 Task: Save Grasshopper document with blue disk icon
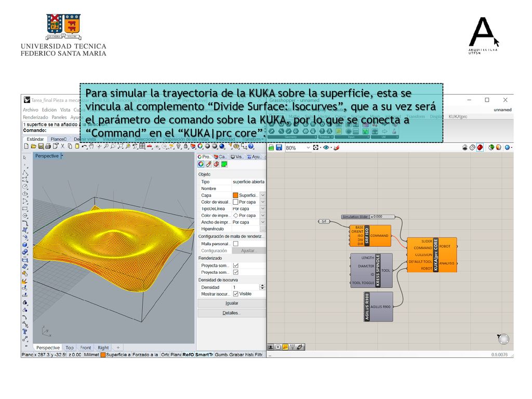[x=279, y=148]
